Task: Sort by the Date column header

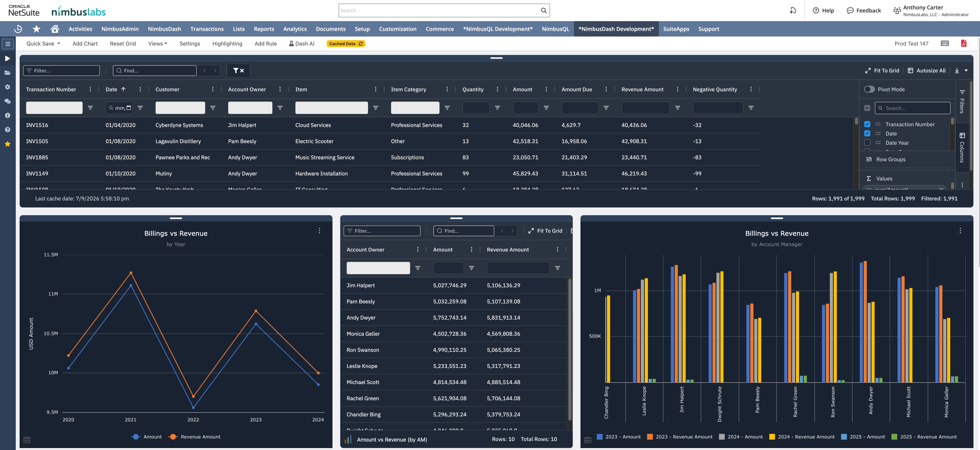Action: [x=111, y=89]
